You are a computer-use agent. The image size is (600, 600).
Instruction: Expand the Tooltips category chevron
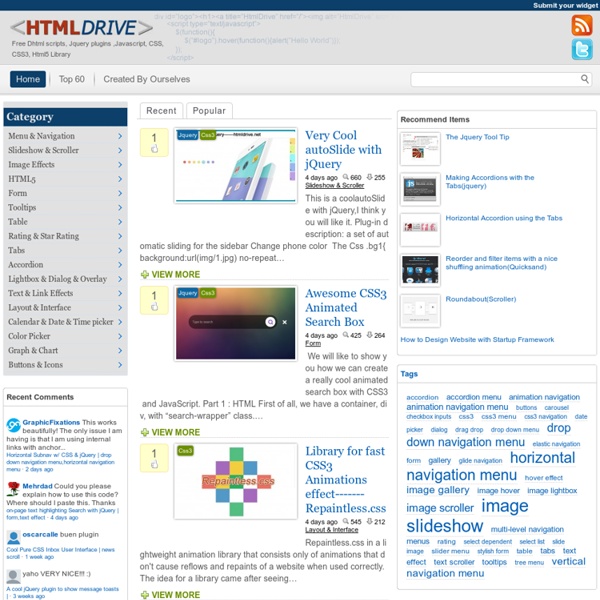120,208
